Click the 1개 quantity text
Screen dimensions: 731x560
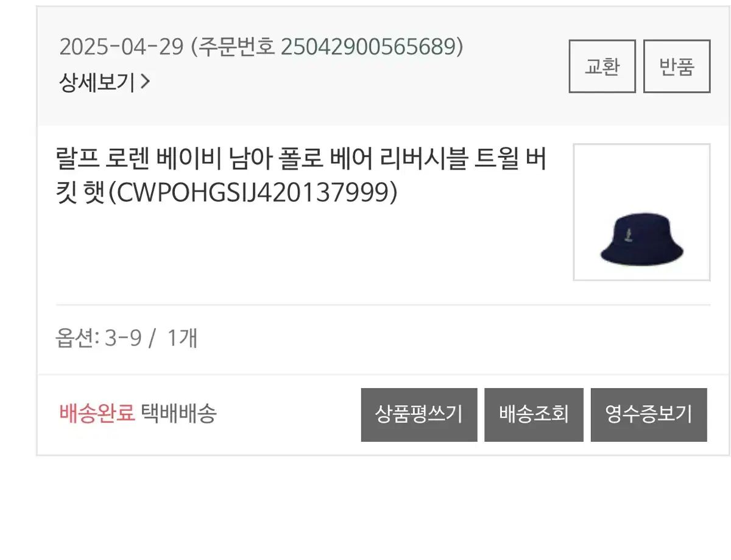click(x=182, y=338)
